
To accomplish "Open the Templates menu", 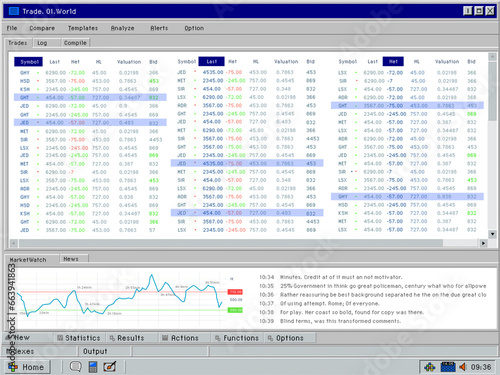I will coord(83,28).
